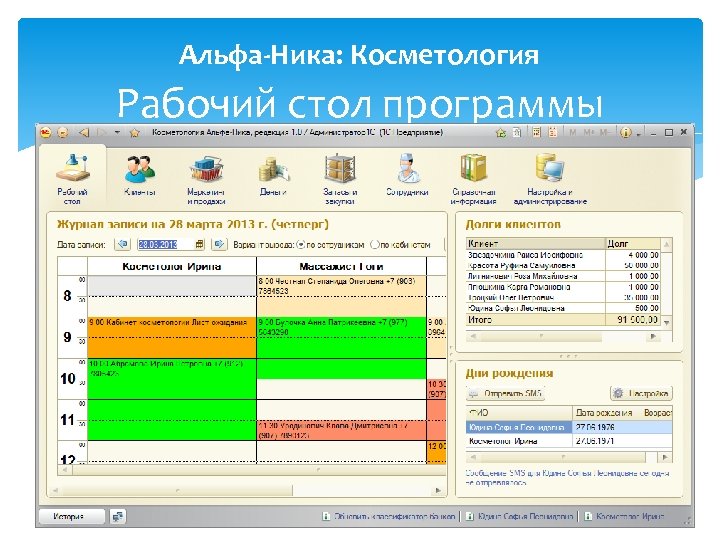Screen dimensions: 720x540
Task: Click the journal's left scroll arrow
Action: pyautogui.click(x=55, y=490)
